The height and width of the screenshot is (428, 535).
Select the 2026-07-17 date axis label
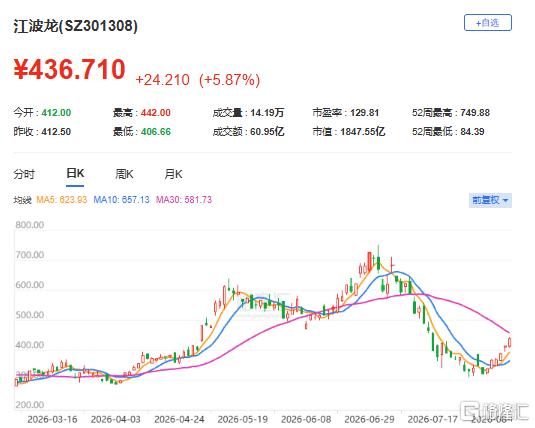point(433,419)
